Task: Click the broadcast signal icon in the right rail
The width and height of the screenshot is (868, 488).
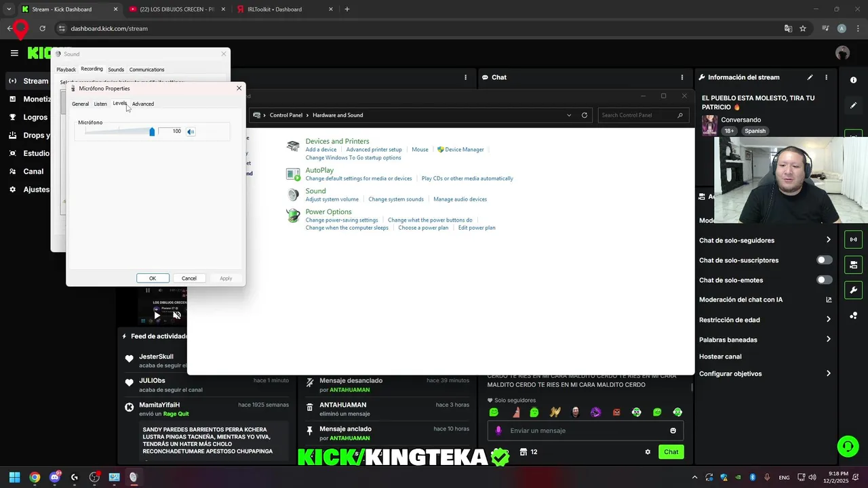Action: [853, 239]
